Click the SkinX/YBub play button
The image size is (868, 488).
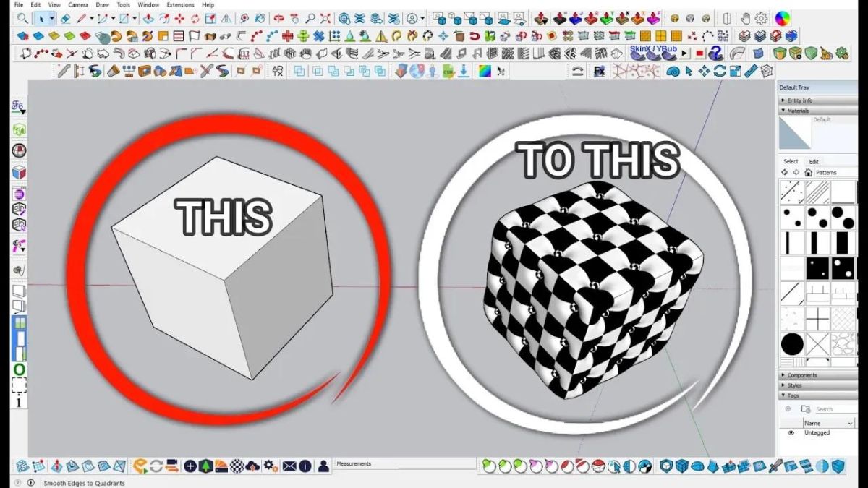point(684,53)
